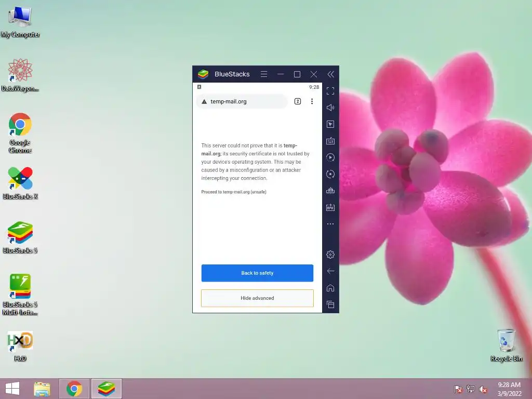532x399 pixels.
Task: Open the browser three-dot overflow menu
Action: [312, 101]
